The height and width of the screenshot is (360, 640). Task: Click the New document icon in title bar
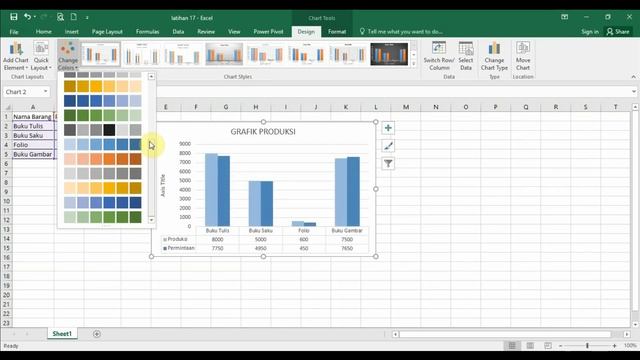click(73, 17)
